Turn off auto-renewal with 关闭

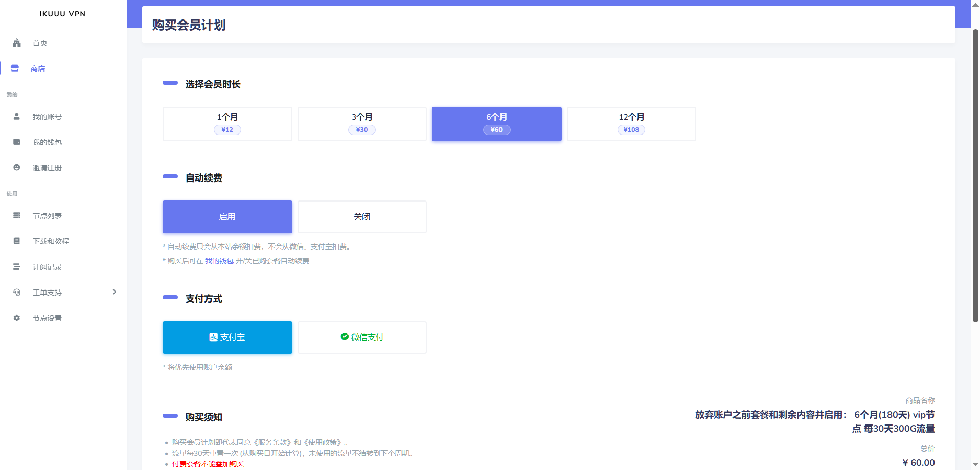tap(362, 217)
